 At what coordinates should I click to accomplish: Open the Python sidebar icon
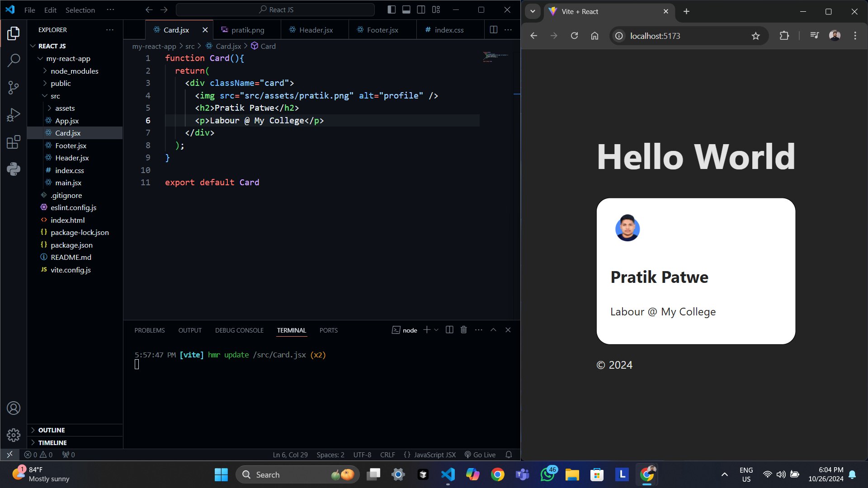14,169
